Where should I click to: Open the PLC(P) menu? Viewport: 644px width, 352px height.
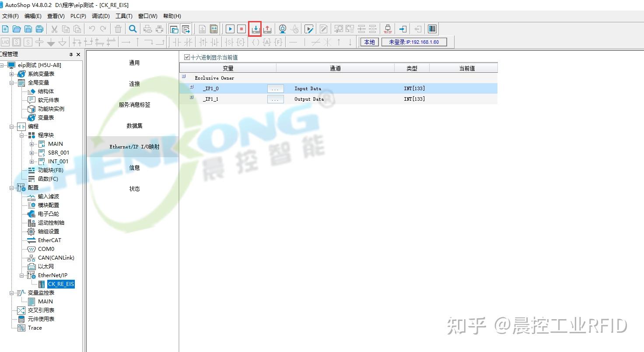(x=78, y=16)
